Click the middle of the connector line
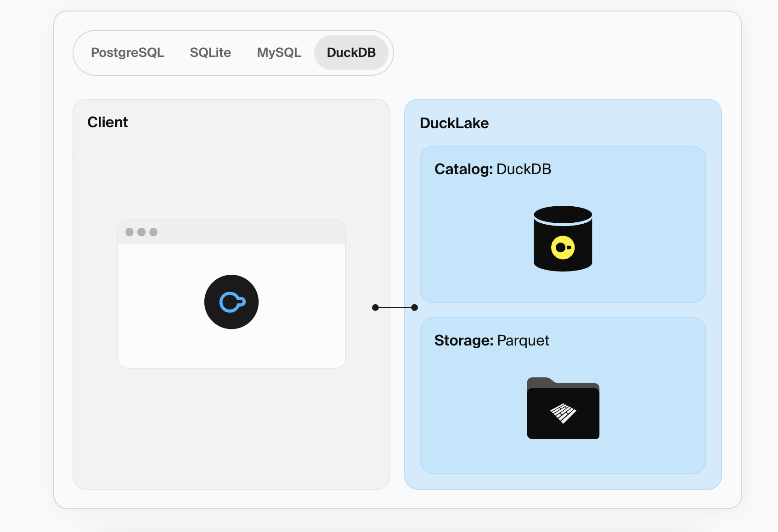This screenshot has height=532, width=778. (395, 307)
